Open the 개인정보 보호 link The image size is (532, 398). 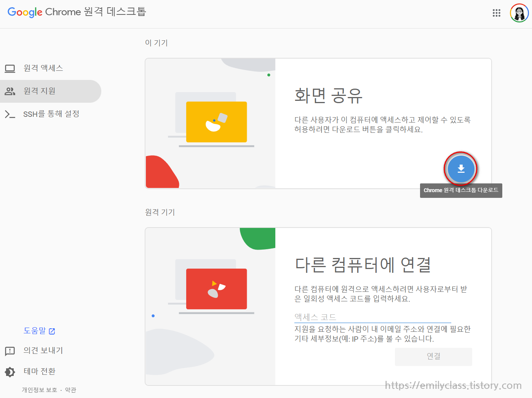(x=39, y=390)
